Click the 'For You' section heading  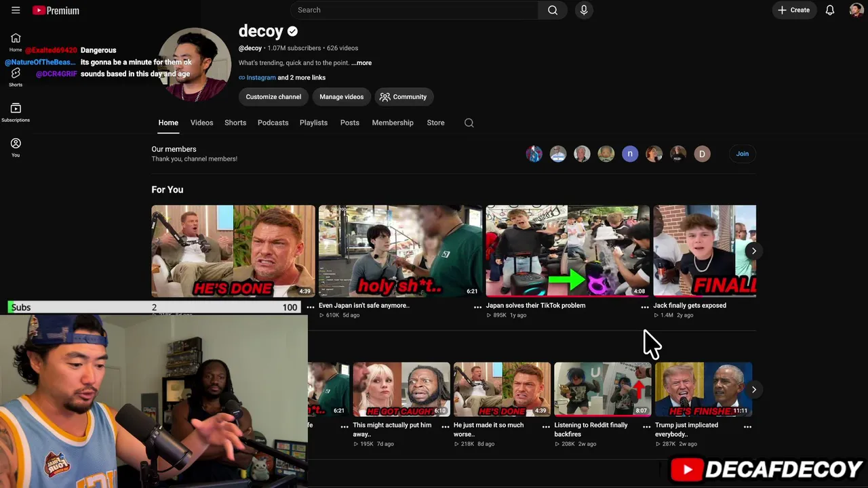[167, 190]
